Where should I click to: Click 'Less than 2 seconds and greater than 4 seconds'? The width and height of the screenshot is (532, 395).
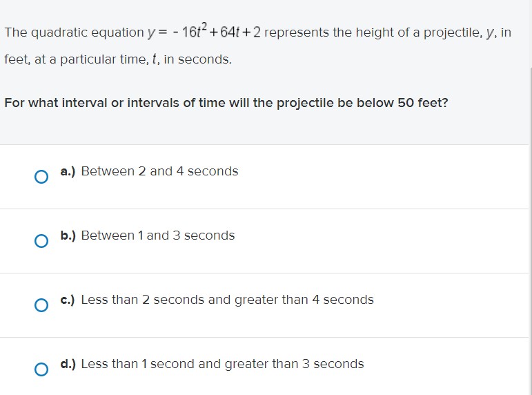click(227, 300)
